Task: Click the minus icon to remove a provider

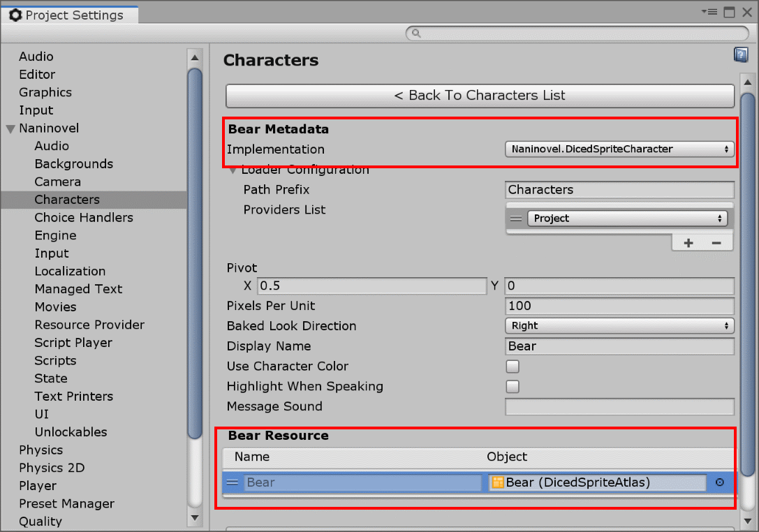Action: pos(716,241)
